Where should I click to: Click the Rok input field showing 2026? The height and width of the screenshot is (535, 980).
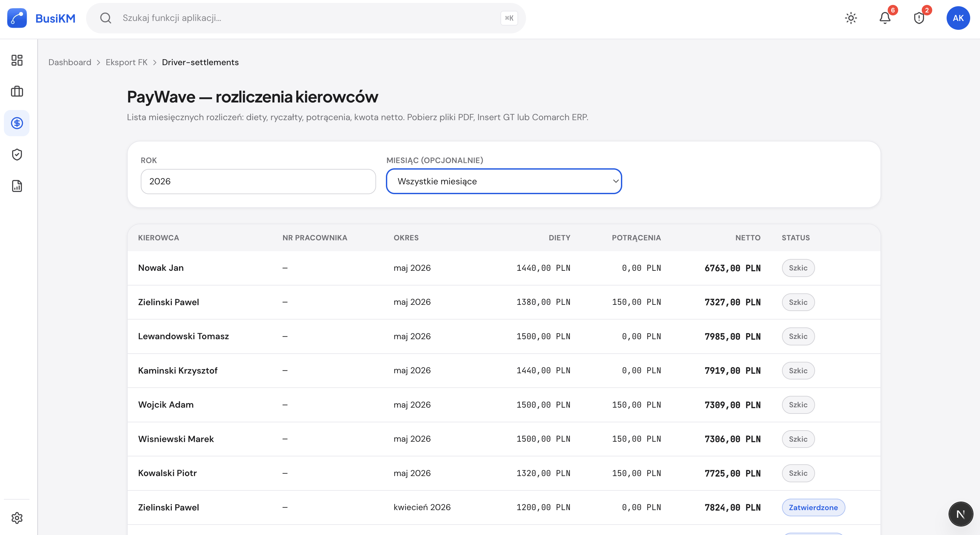tap(258, 181)
